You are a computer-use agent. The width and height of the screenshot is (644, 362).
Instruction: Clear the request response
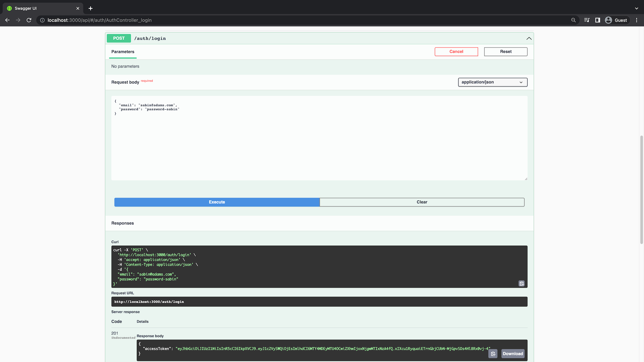[x=422, y=202]
